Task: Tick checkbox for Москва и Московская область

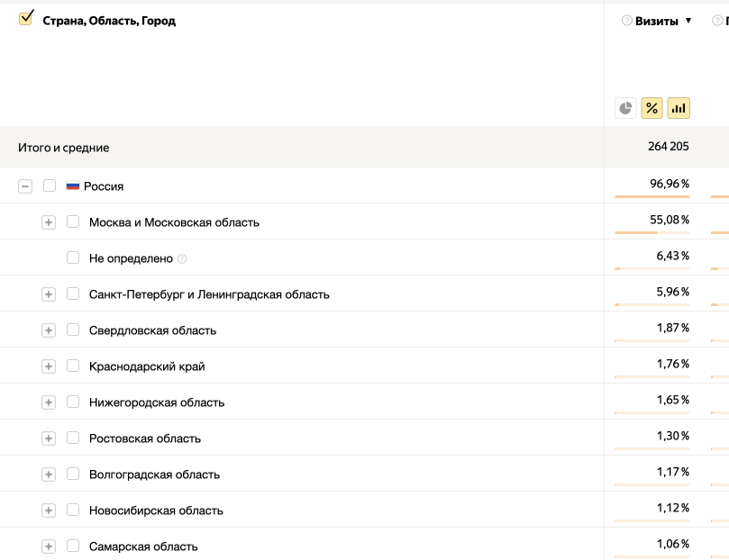Action: tap(73, 221)
